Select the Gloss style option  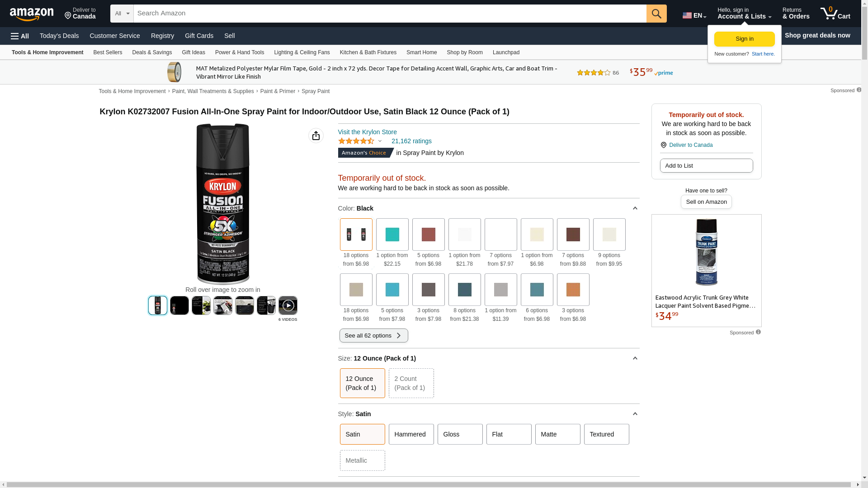(x=459, y=434)
